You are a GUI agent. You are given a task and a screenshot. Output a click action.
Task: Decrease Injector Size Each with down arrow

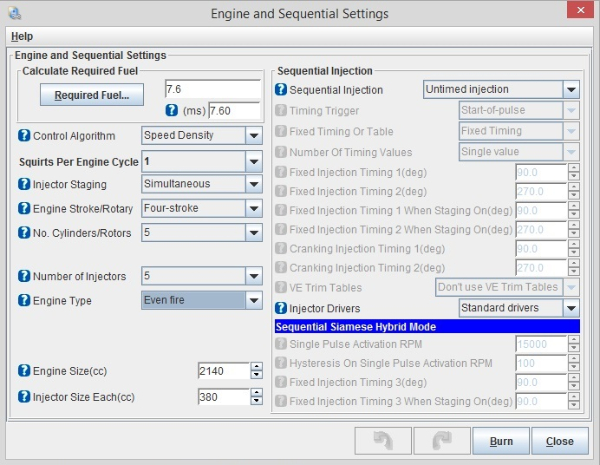click(256, 402)
